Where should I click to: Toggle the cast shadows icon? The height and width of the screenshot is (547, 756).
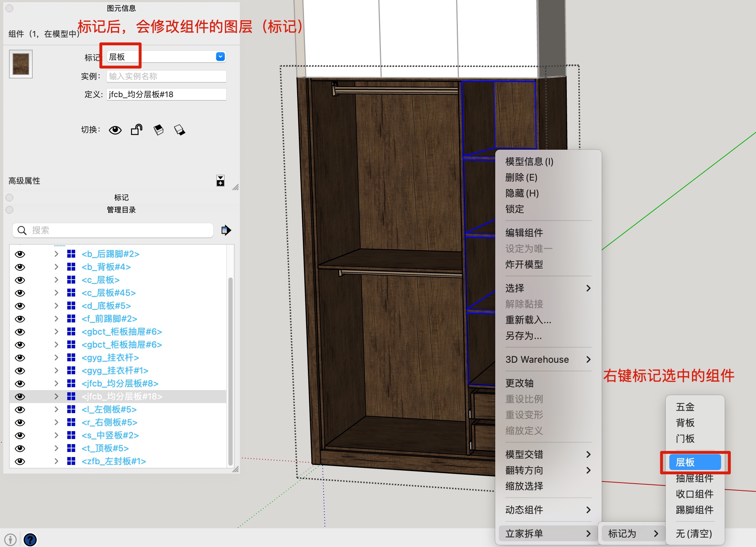point(180,130)
